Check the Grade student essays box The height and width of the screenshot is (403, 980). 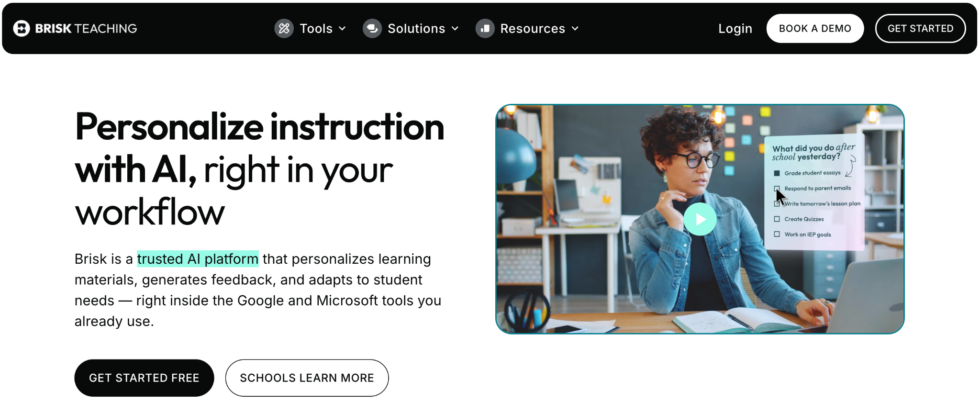point(777,173)
